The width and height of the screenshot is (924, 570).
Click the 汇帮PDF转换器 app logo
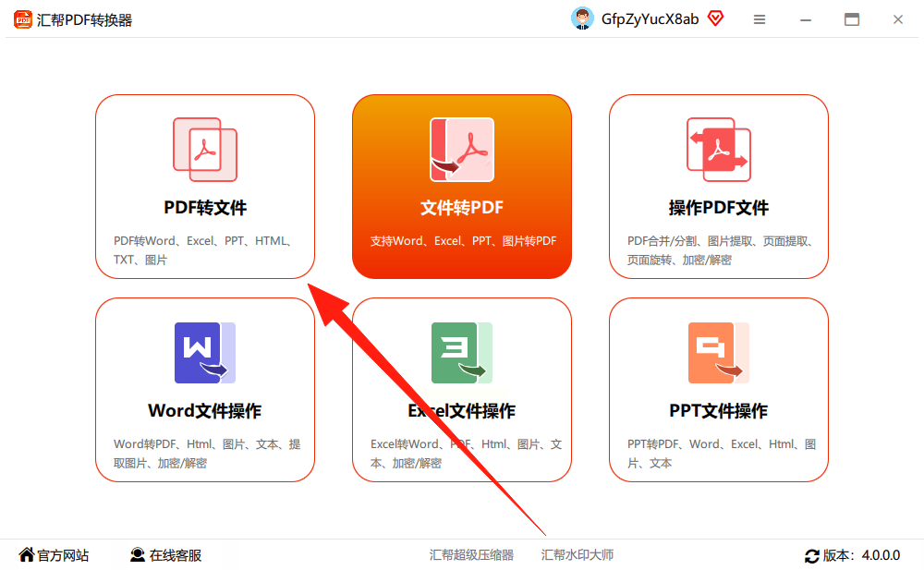pyautogui.click(x=22, y=19)
